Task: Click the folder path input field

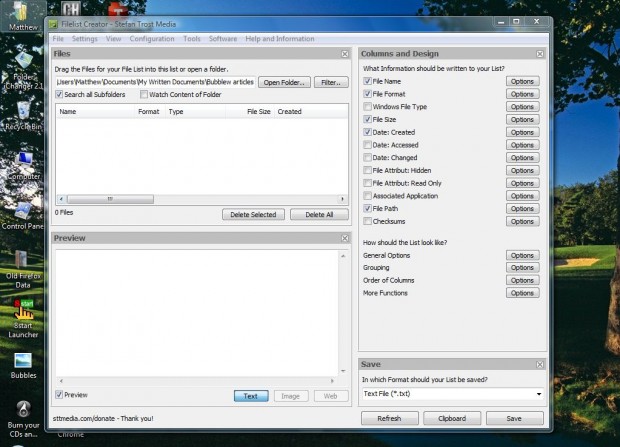Action: [154, 82]
